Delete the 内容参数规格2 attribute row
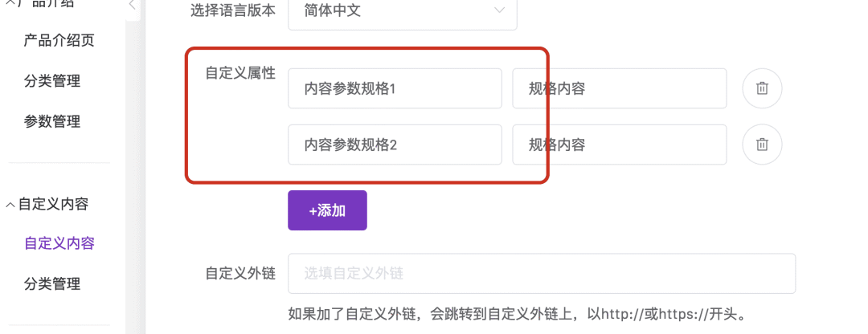Viewport: 868px width, 334px height. (762, 145)
